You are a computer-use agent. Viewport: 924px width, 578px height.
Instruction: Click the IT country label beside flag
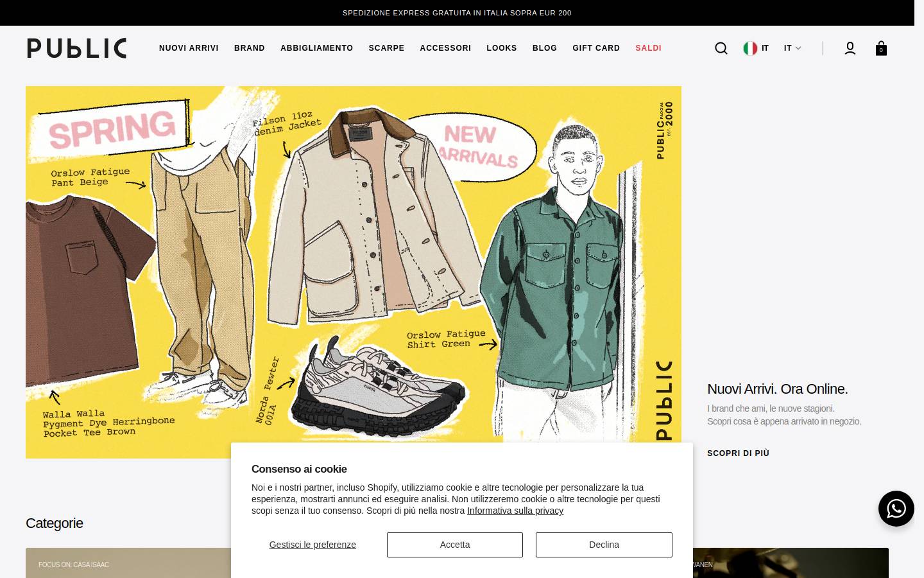click(765, 48)
